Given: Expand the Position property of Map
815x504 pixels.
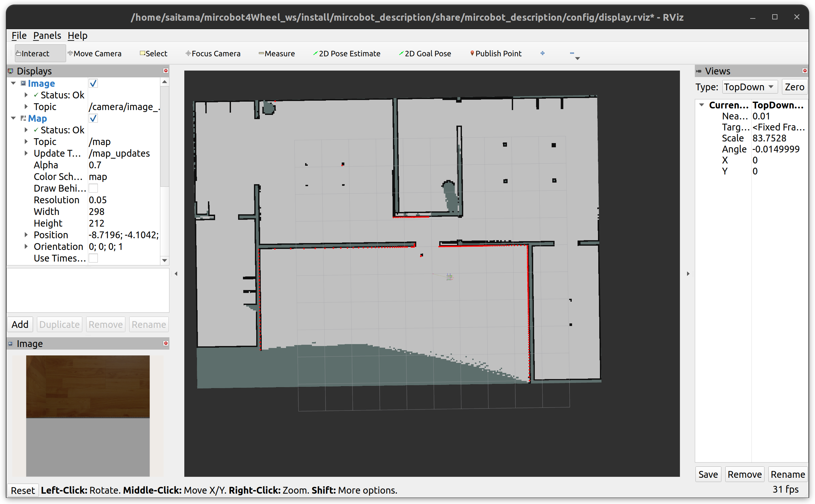Looking at the screenshot, I should pos(26,235).
